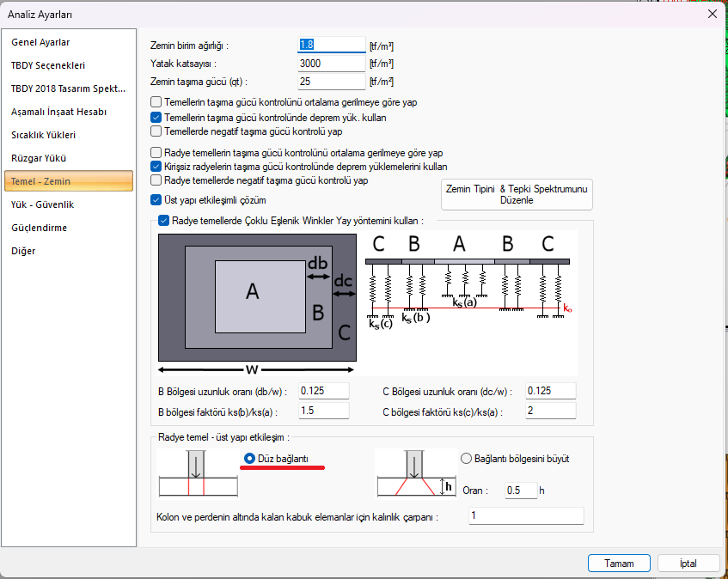Edit the Zemin taşıma gücü value
Screen dimensions: 728x579
(331, 82)
